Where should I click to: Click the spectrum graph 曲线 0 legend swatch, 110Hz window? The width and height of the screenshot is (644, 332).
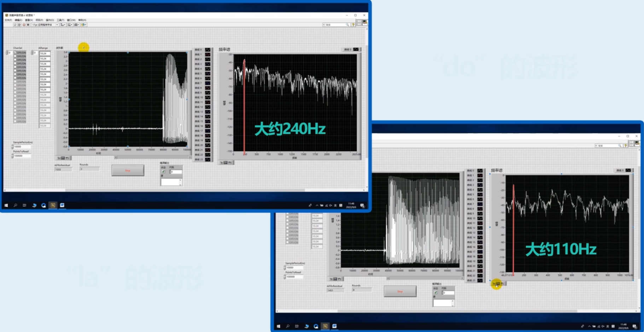(x=628, y=170)
